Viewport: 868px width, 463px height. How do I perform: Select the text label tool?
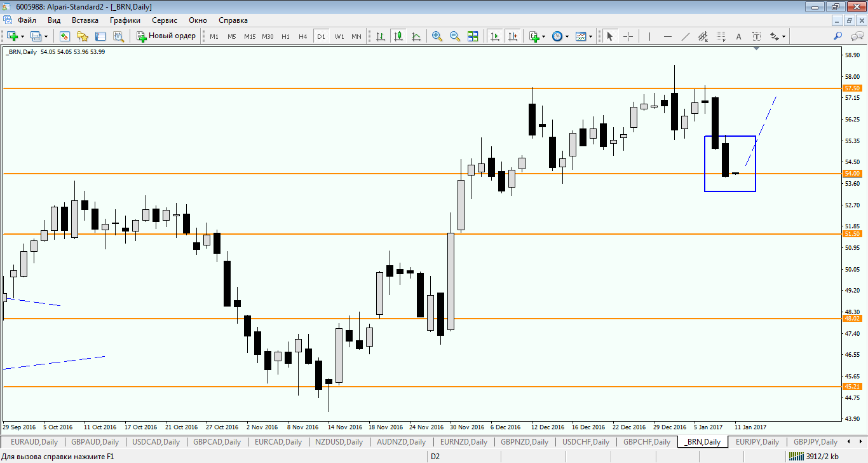[x=757, y=36]
